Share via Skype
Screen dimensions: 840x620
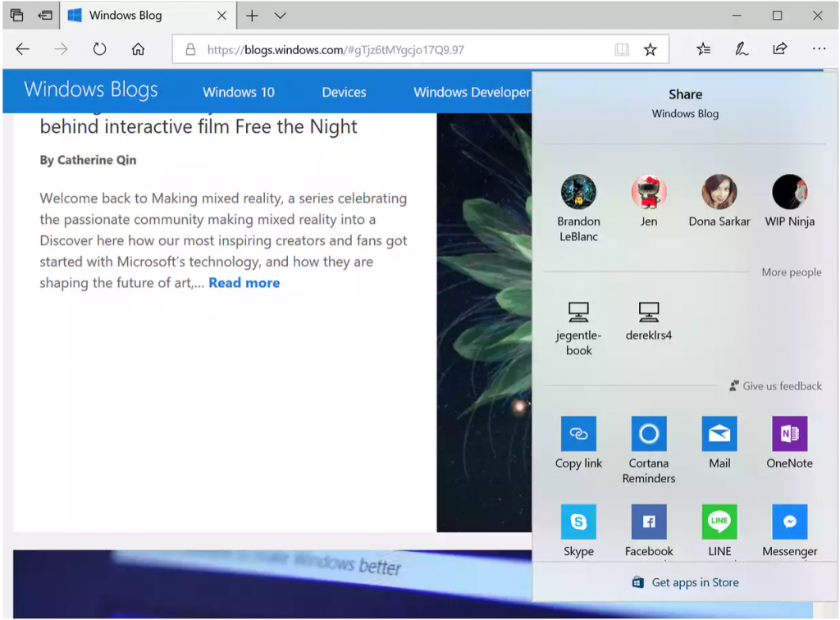point(578,531)
